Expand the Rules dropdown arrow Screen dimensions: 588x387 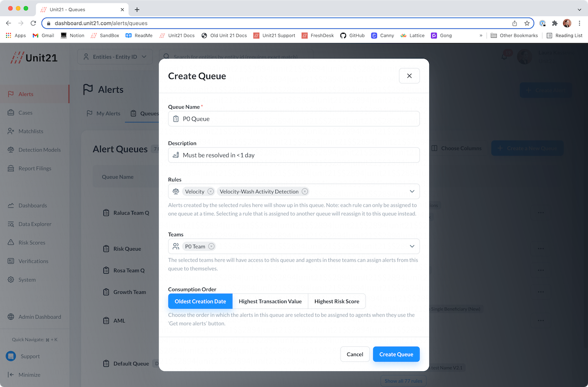(412, 191)
